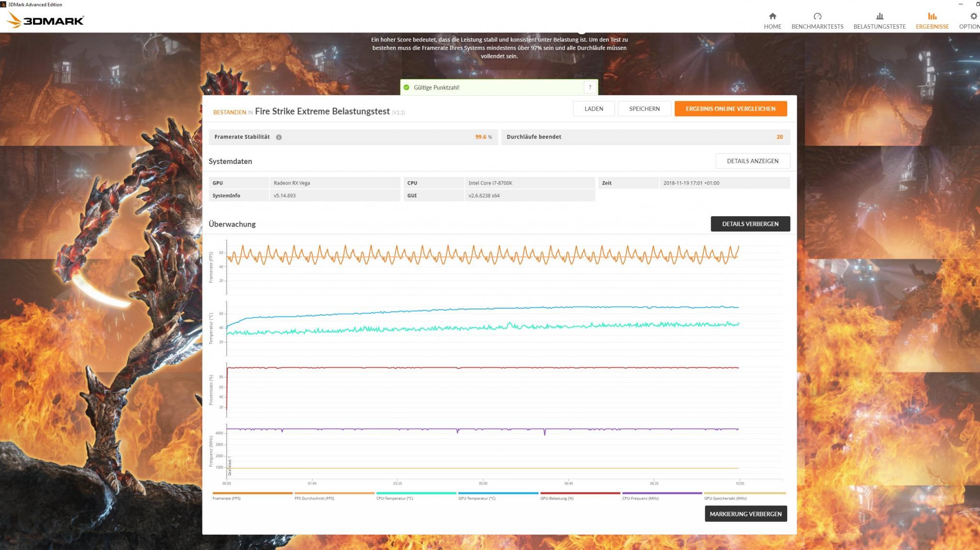
Task: Click the Home house icon
Action: tap(772, 16)
